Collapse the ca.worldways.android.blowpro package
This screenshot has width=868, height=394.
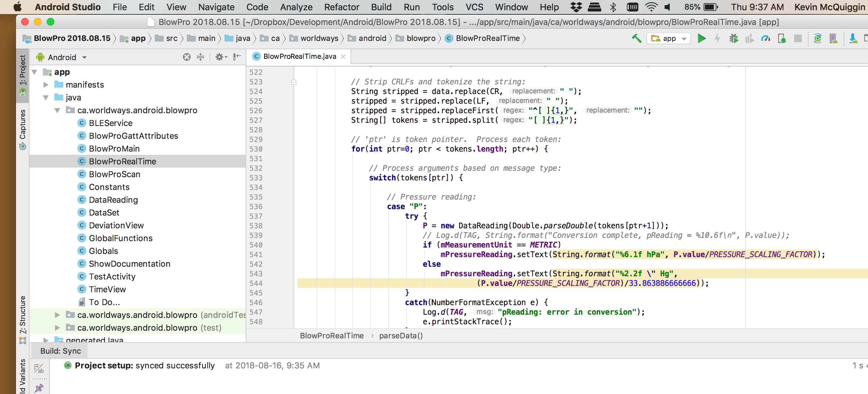pos(57,110)
